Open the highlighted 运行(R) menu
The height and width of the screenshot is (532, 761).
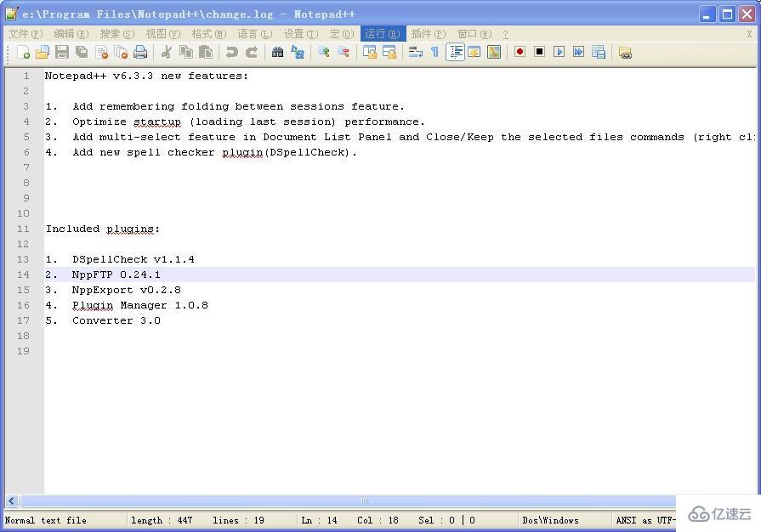tap(383, 34)
